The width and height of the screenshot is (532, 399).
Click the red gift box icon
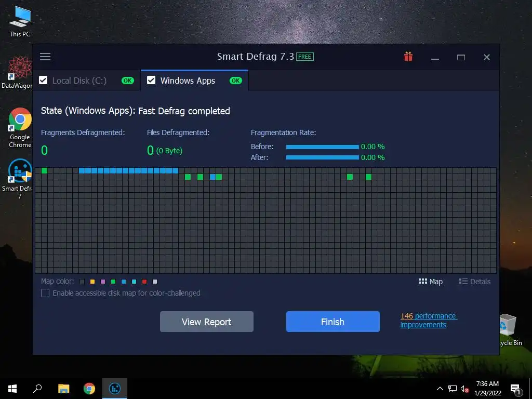408,57
